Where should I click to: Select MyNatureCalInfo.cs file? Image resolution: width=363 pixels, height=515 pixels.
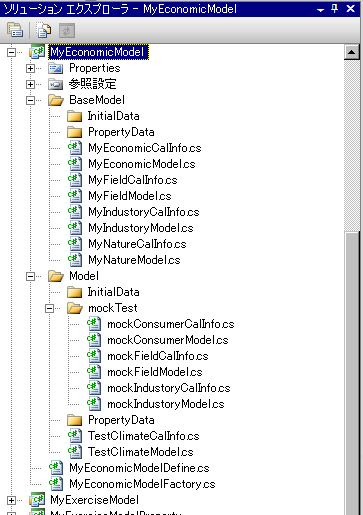(x=137, y=244)
